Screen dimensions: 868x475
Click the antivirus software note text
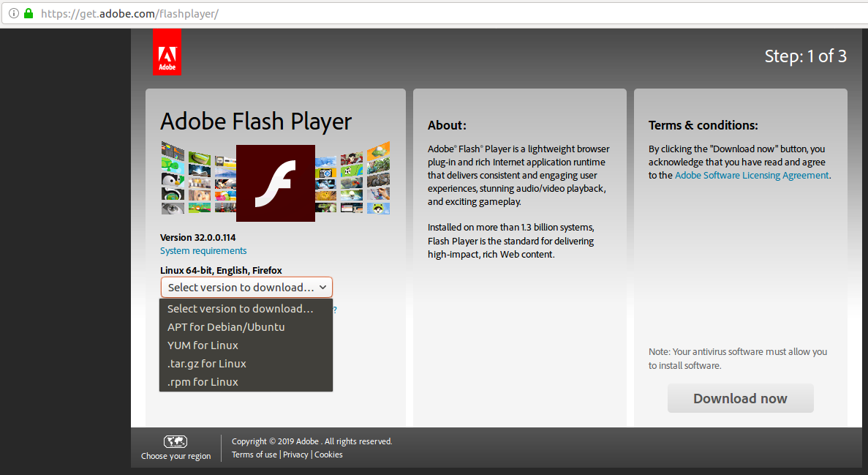[738, 359]
